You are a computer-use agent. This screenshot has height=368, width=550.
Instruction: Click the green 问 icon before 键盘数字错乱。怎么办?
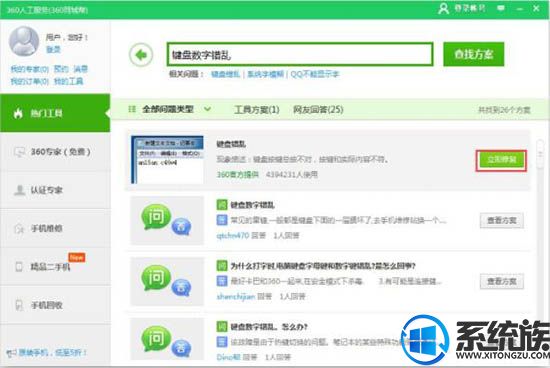pyautogui.click(x=222, y=327)
